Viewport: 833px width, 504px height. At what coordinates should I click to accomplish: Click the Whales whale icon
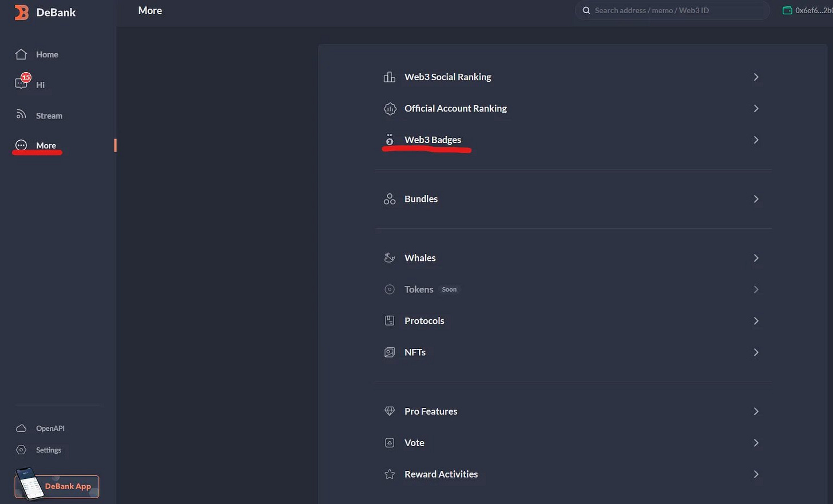click(x=390, y=258)
